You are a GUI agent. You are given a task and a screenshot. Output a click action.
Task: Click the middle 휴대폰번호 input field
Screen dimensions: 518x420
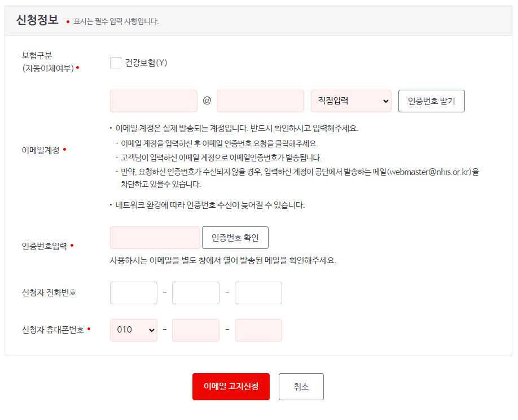click(x=195, y=330)
